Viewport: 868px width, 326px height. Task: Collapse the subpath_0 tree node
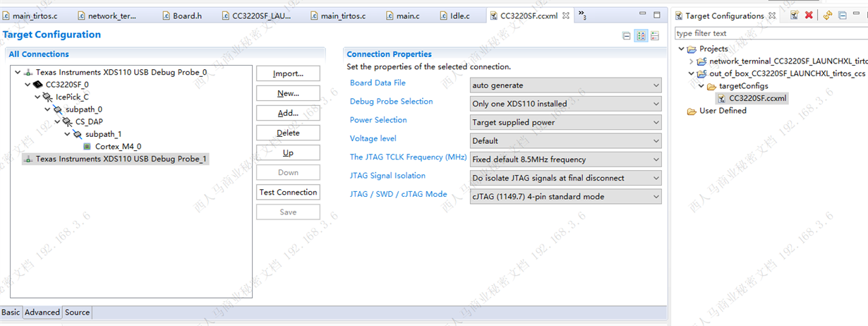[x=47, y=109]
